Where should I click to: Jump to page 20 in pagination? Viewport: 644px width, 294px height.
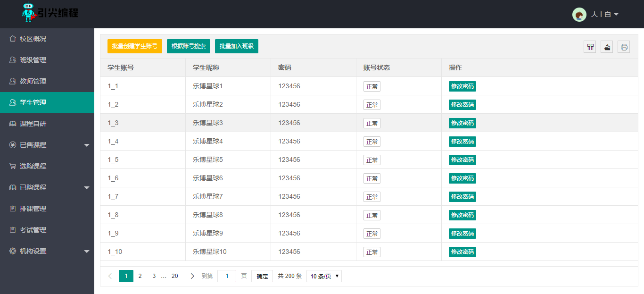tap(174, 276)
